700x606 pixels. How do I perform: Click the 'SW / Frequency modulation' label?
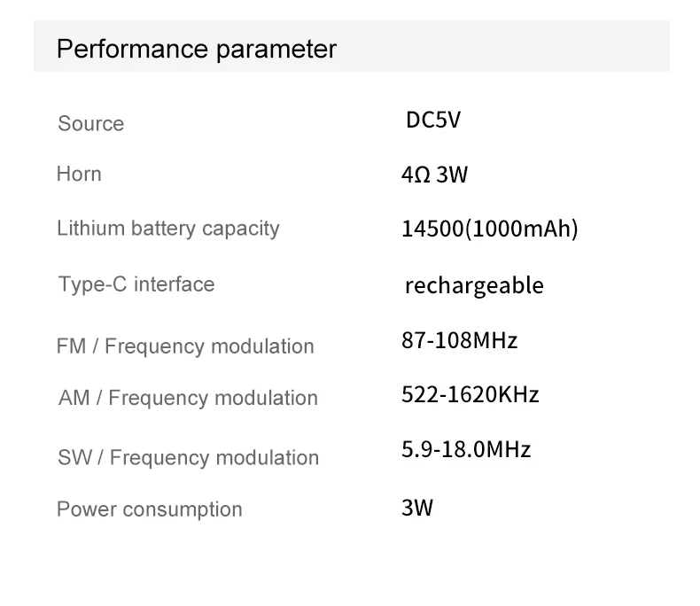point(188,458)
